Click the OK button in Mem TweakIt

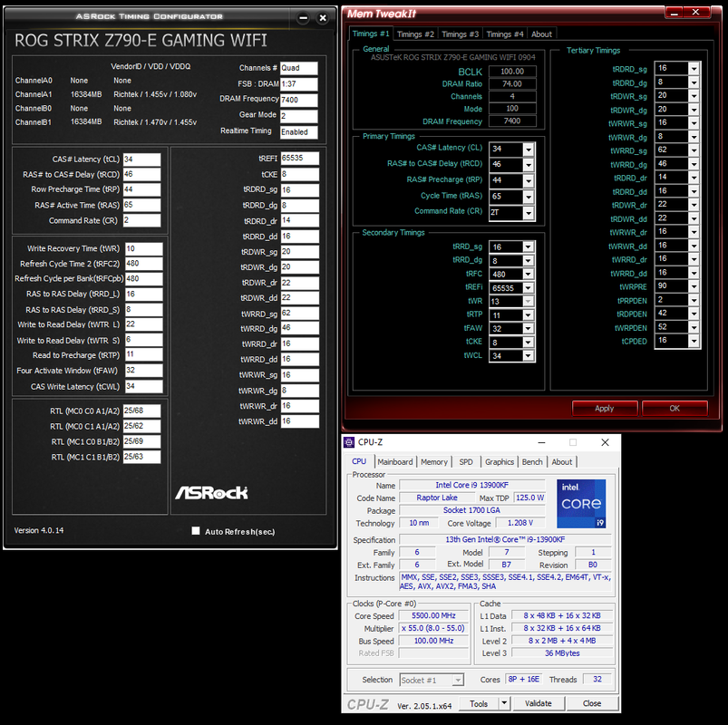[x=675, y=409]
